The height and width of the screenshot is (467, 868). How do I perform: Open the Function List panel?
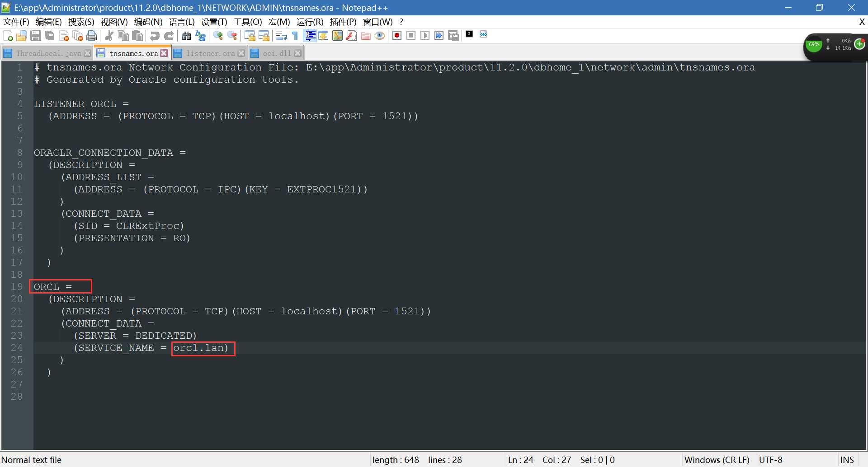pyautogui.click(x=352, y=36)
